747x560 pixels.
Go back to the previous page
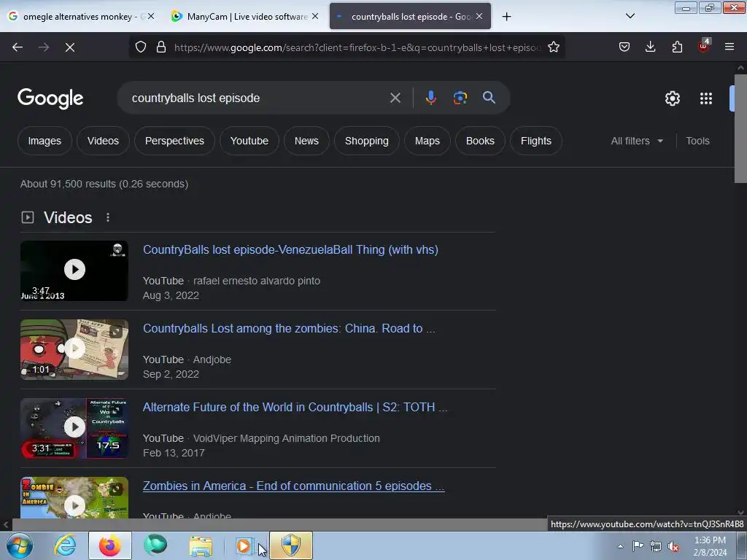click(x=18, y=47)
